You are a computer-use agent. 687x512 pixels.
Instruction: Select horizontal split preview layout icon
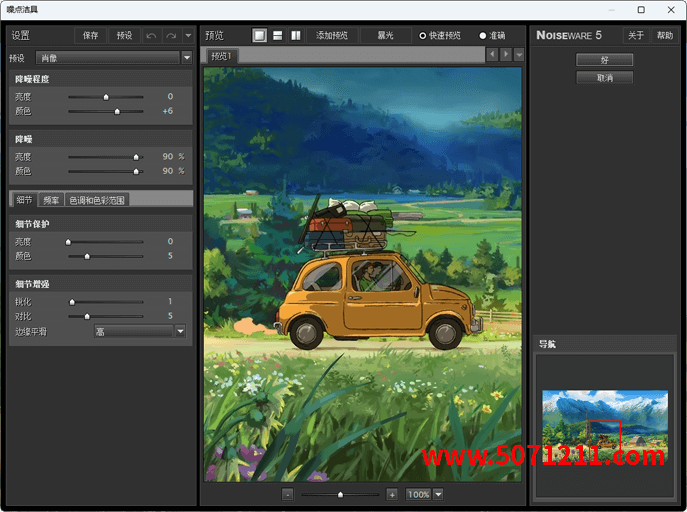pos(278,35)
